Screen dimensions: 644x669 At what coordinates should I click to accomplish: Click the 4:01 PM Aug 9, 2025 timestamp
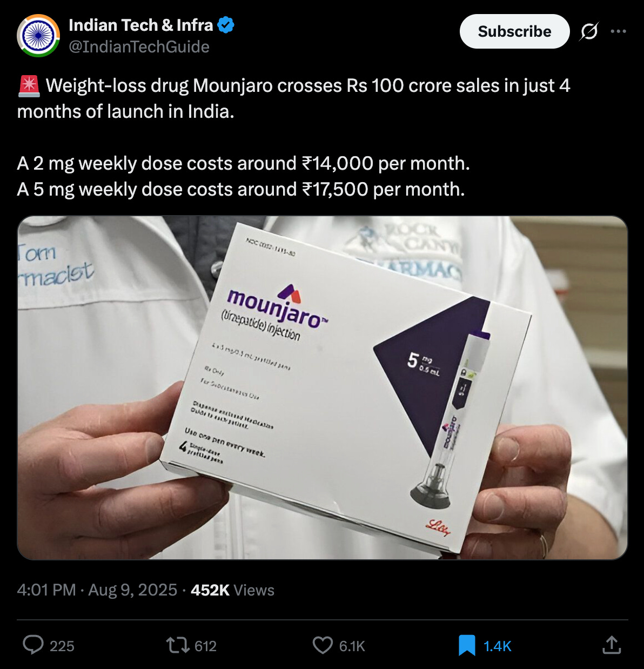97,590
